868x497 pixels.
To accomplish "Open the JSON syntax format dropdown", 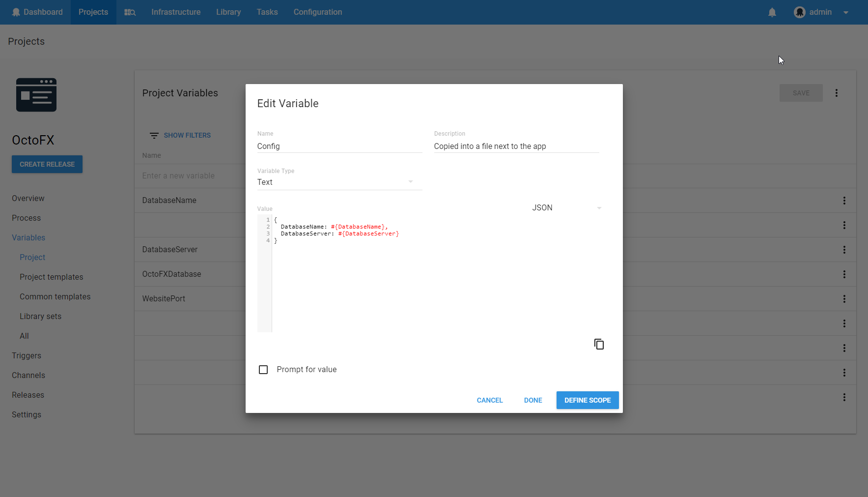I will pos(566,207).
